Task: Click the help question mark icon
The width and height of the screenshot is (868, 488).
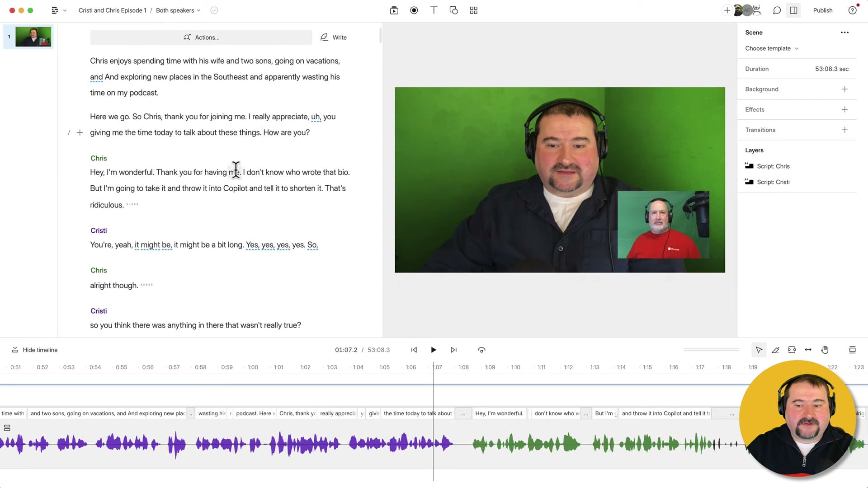Action: click(x=853, y=10)
